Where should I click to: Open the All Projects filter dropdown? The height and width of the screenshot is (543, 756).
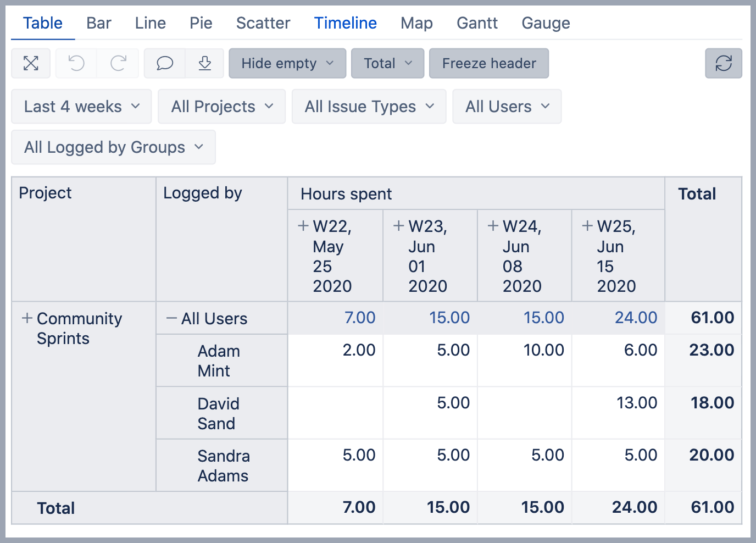pos(221,106)
